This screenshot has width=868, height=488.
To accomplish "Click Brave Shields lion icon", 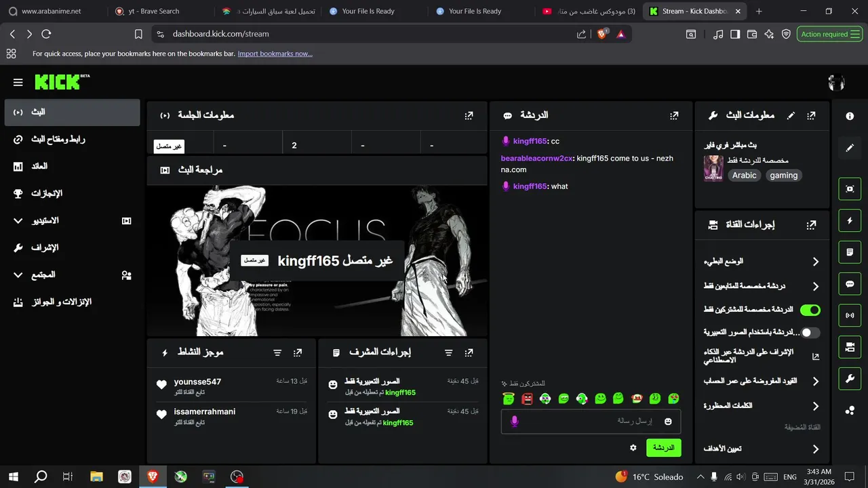I will tap(602, 34).
